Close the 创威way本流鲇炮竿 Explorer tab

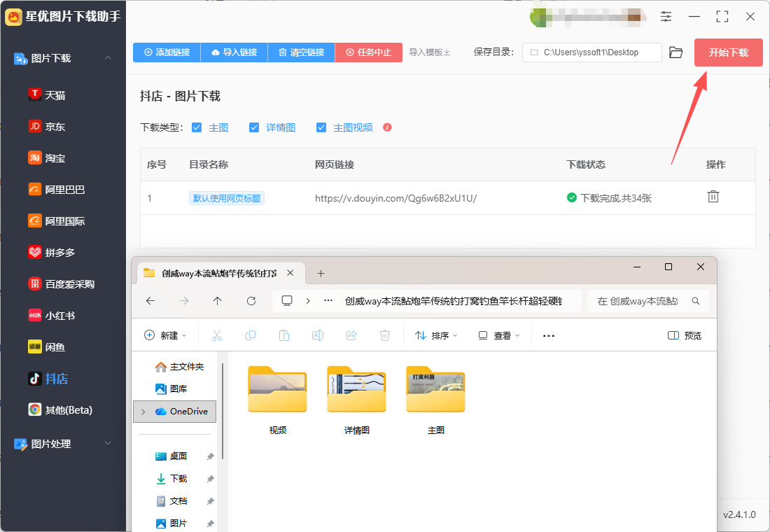[290, 272]
